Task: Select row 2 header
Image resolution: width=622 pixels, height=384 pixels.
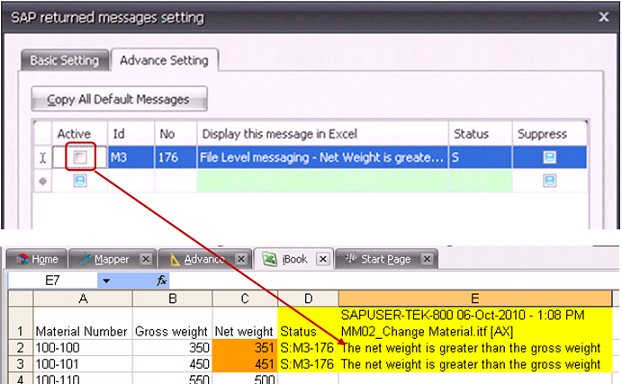Action: pos(20,348)
